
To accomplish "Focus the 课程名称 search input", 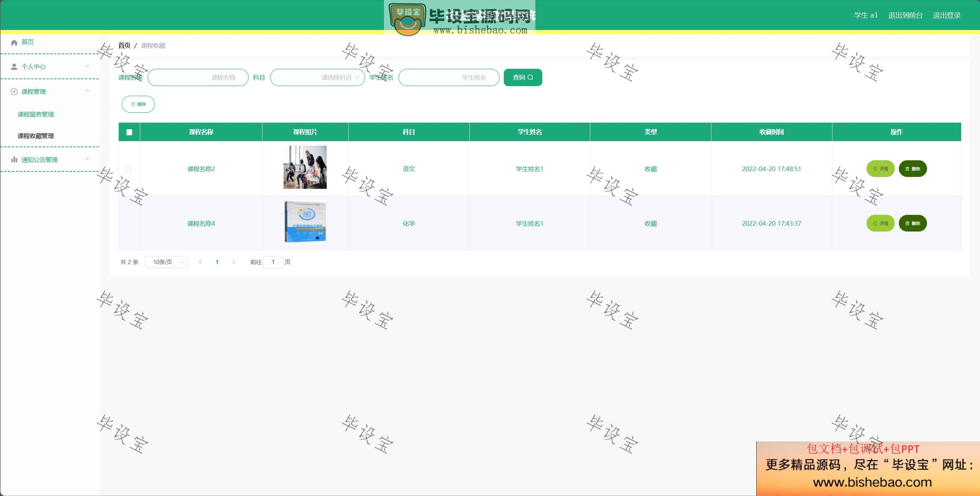I will pos(198,78).
